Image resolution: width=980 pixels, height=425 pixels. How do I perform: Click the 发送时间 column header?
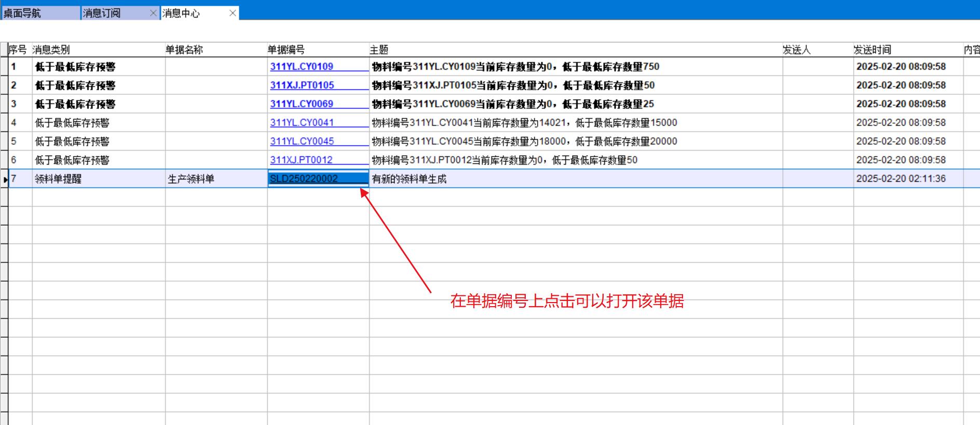872,50
